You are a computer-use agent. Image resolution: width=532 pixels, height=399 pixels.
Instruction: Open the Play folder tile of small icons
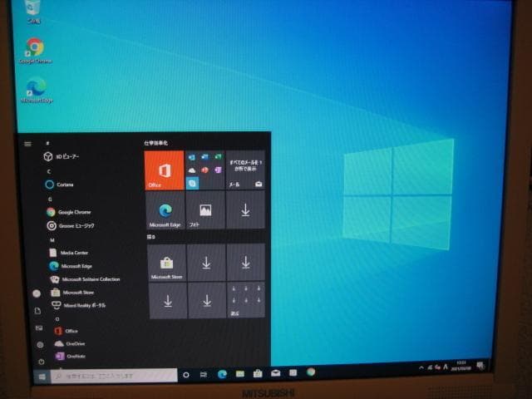click(x=246, y=300)
